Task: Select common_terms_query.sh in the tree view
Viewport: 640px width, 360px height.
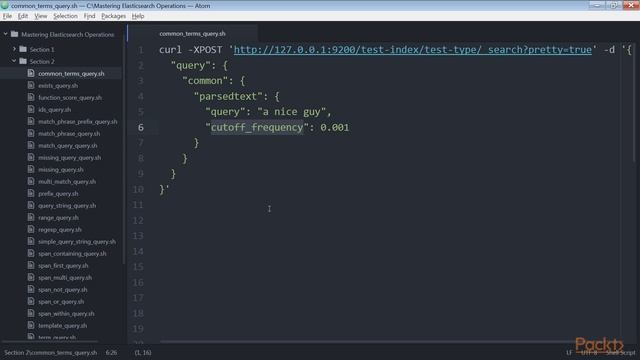Action: [71, 73]
